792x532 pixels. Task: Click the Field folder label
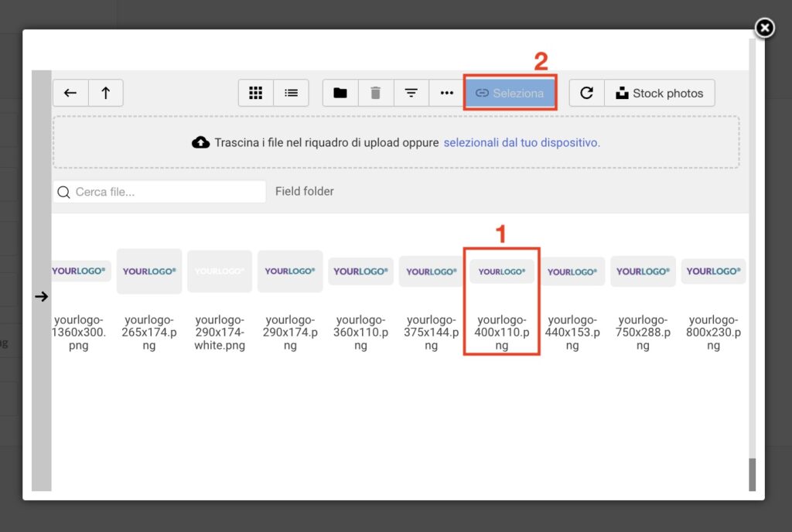click(x=305, y=191)
